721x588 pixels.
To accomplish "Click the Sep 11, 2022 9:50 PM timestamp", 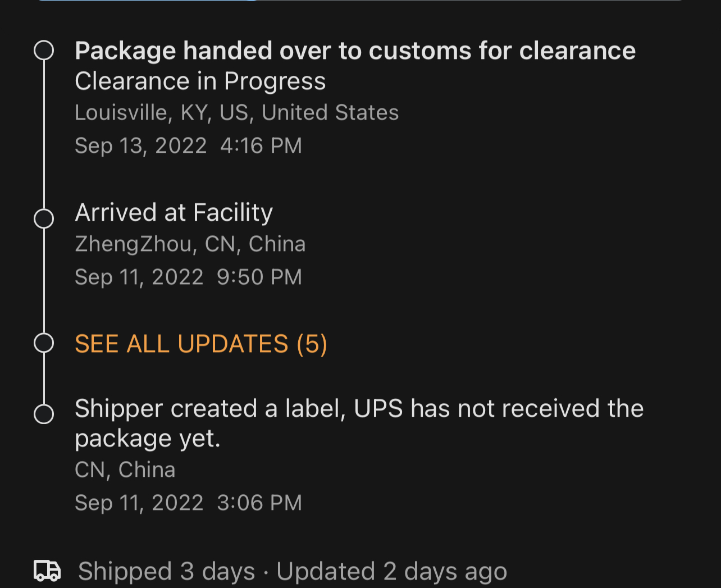I will click(188, 277).
